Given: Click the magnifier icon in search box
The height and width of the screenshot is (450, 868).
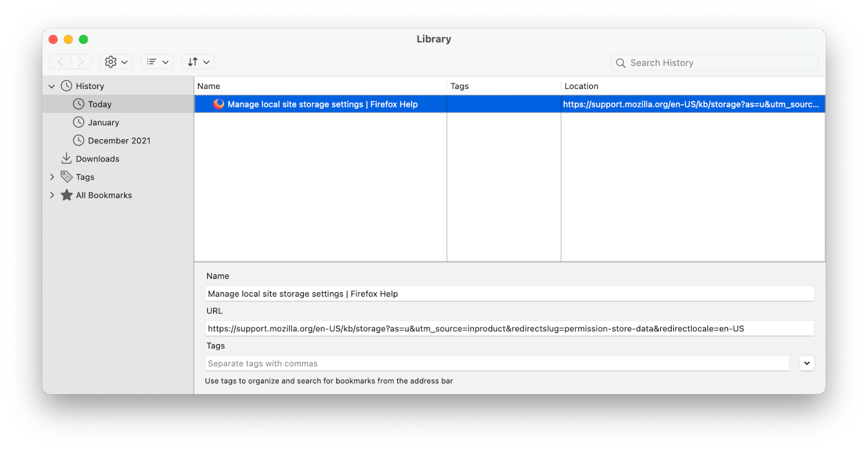Looking at the screenshot, I should pyautogui.click(x=621, y=63).
